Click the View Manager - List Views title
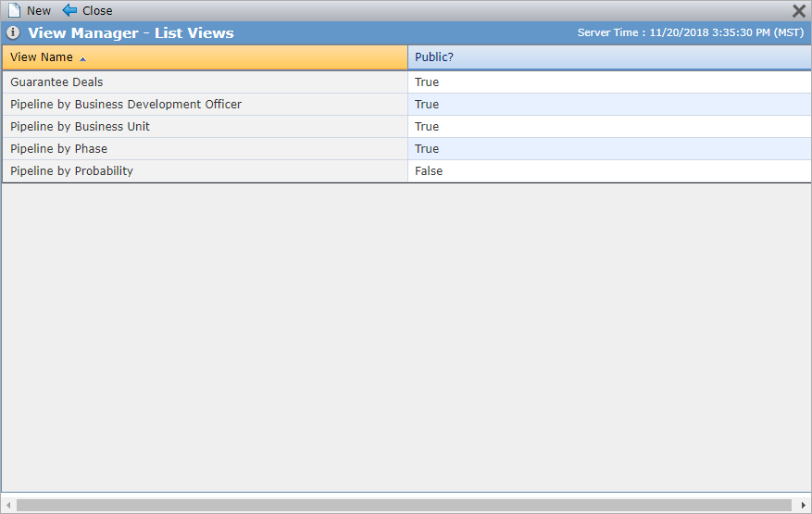This screenshot has height=514, width=812. point(131,32)
